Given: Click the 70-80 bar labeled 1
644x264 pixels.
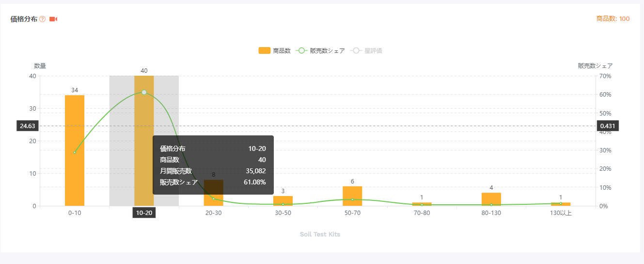Looking at the screenshot, I should (x=422, y=204).
